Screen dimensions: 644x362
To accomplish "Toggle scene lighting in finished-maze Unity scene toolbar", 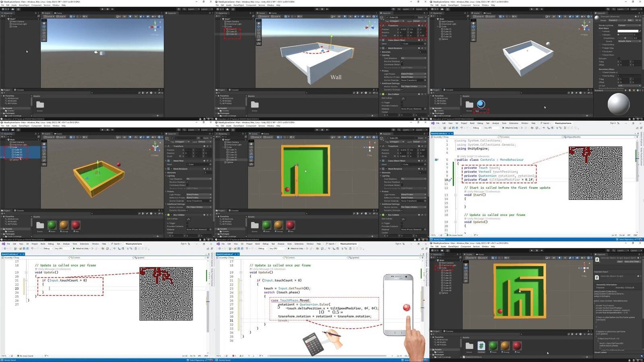I will pyautogui.click(x=559, y=258).
